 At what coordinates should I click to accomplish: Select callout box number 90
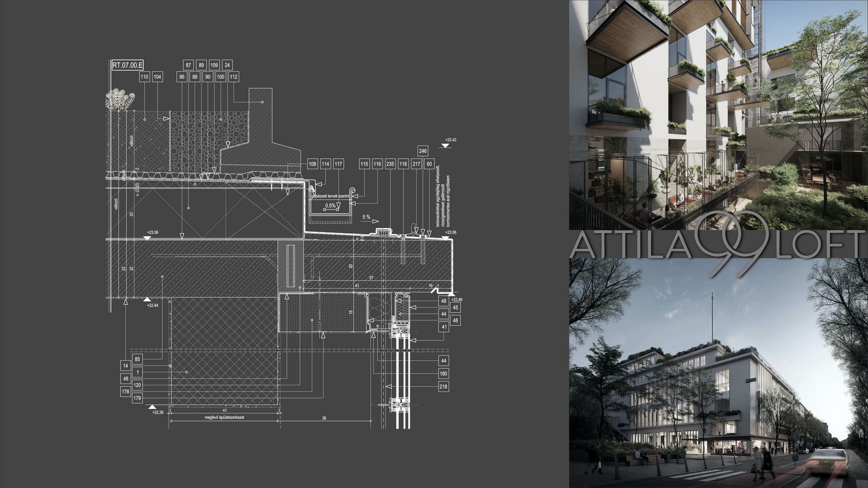pos(208,77)
